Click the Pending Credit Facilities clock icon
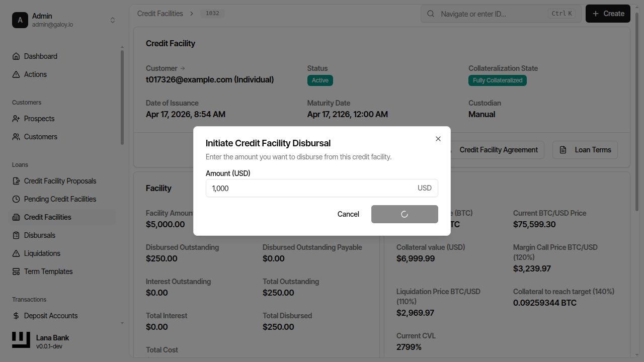 (x=16, y=199)
